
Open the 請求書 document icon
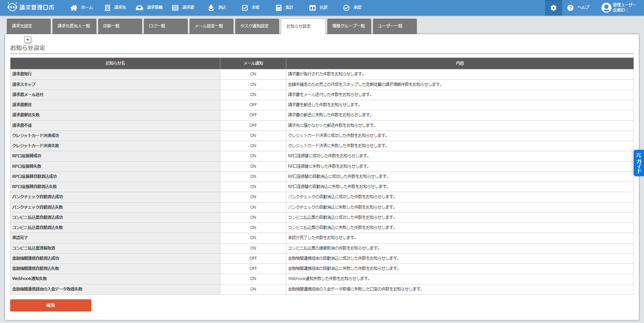tap(175, 8)
